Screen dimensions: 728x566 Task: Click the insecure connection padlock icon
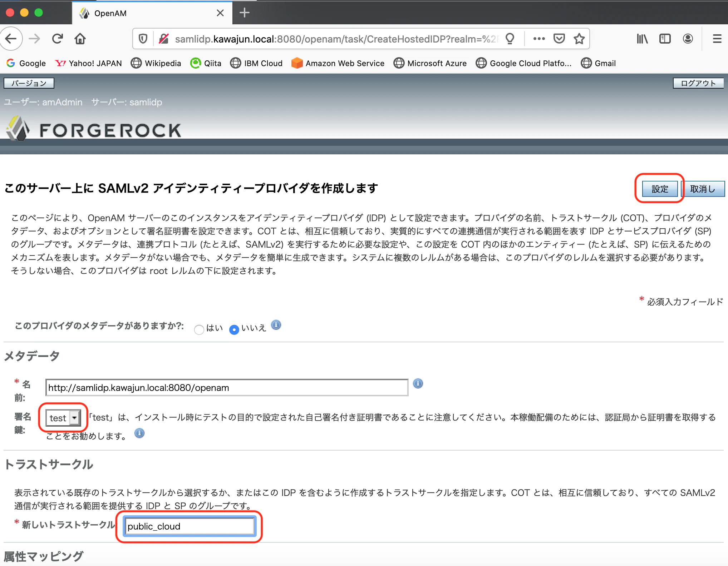pos(164,39)
